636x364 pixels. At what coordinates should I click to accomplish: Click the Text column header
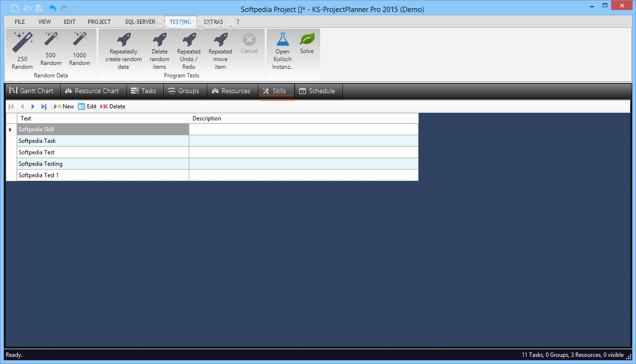click(103, 118)
